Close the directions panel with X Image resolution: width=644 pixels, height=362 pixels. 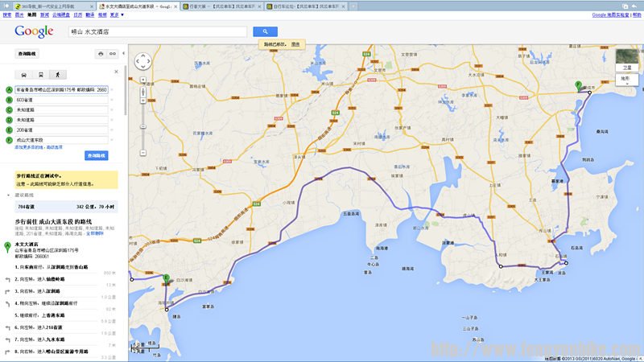click(117, 72)
